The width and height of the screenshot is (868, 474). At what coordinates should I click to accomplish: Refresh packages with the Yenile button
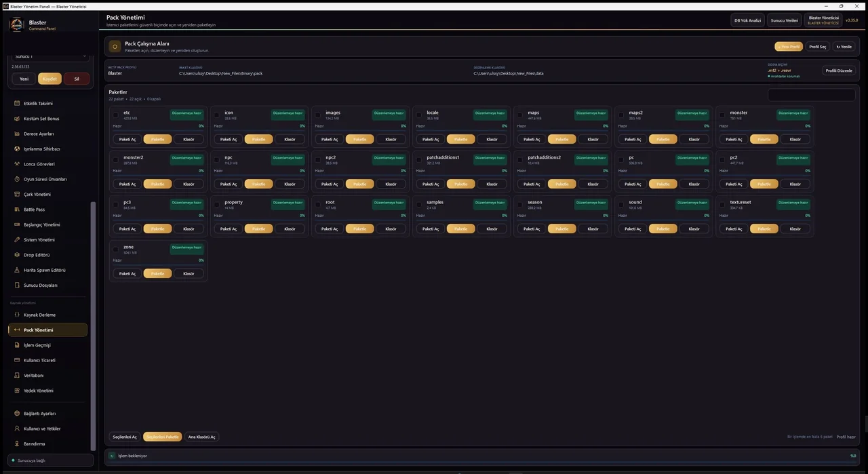[x=844, y=47]
